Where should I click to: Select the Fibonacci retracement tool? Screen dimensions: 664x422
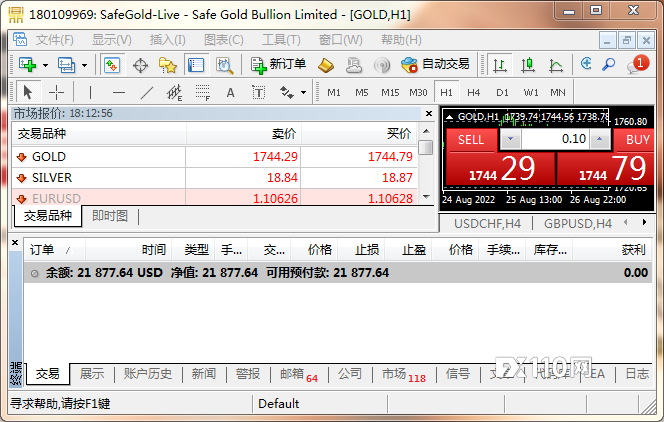click(x=202, y=92)
